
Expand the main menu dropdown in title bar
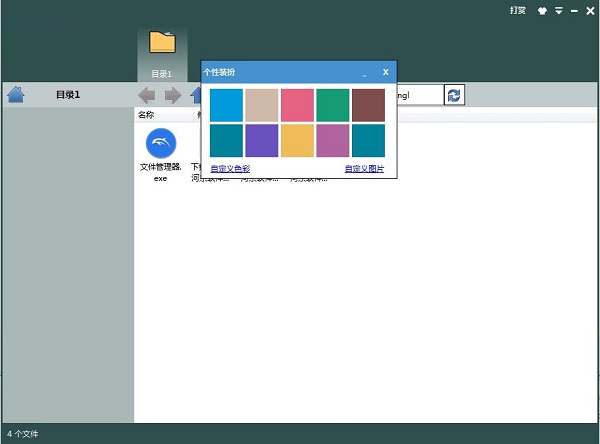[x=559, y=10]
